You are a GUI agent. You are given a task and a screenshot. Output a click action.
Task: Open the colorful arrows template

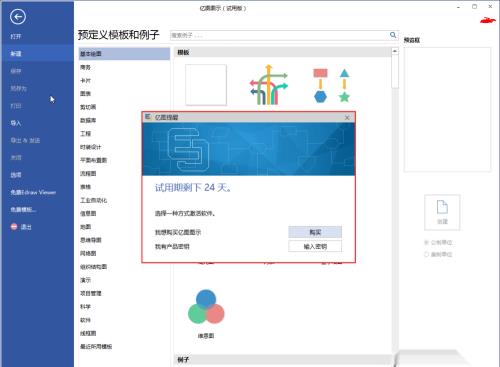pos(269,85)
